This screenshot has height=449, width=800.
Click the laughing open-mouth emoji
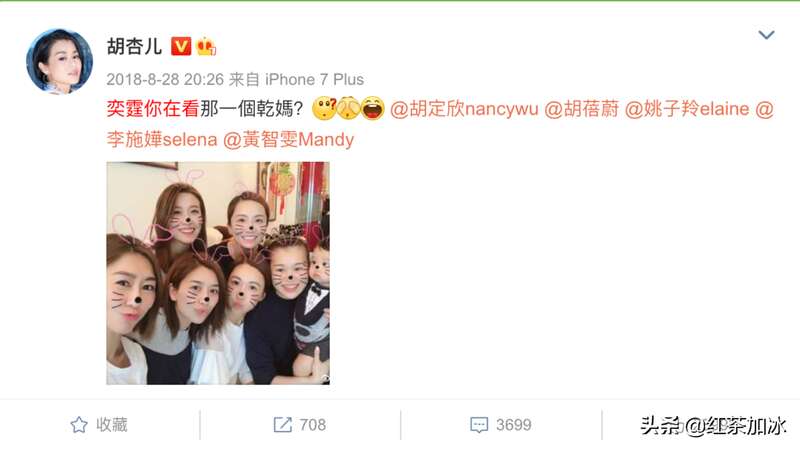(x=373, y=108)
